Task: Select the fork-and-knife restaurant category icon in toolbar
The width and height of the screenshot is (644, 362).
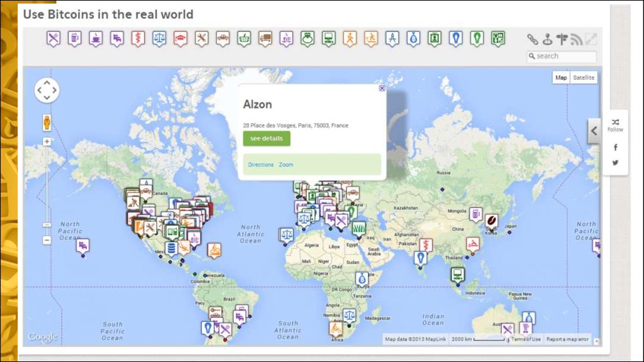Action: tap(53, 38)
